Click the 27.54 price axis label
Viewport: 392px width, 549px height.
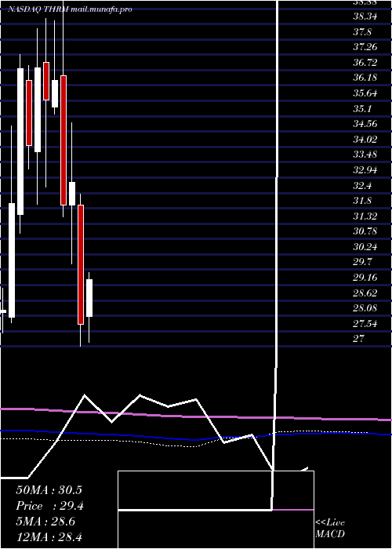[365, 323]
